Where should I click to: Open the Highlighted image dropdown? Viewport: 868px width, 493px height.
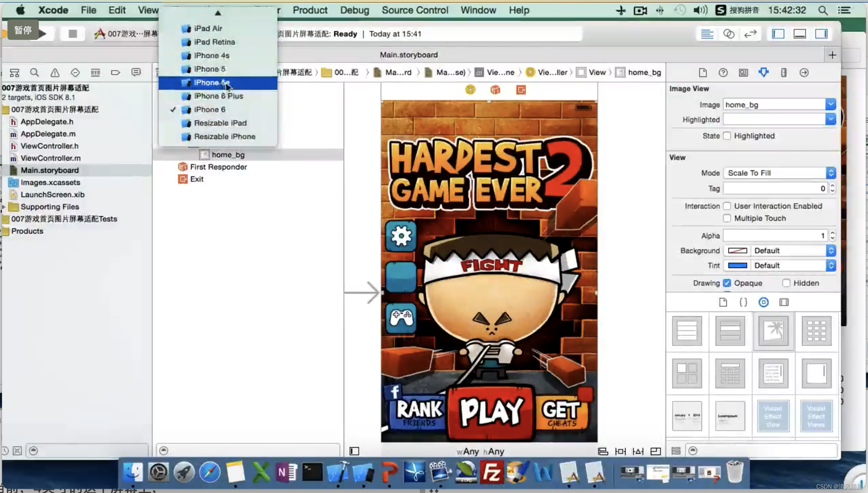[831, 119]
